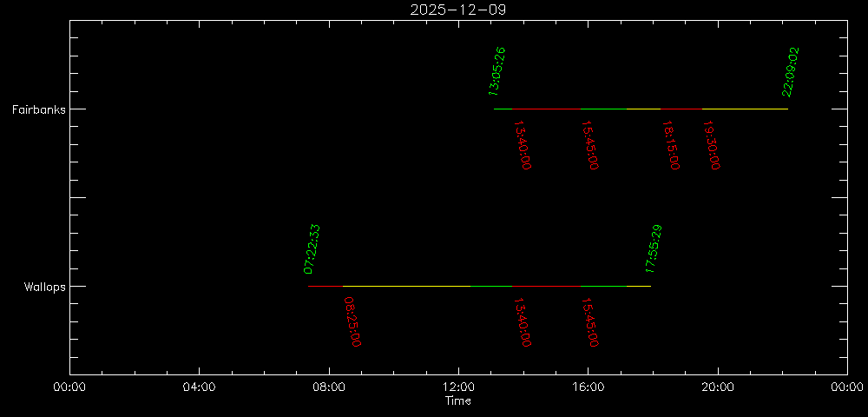
Task: Click the green 22:09:02 Fairbanks end time
Action: (x=790, y=71)
